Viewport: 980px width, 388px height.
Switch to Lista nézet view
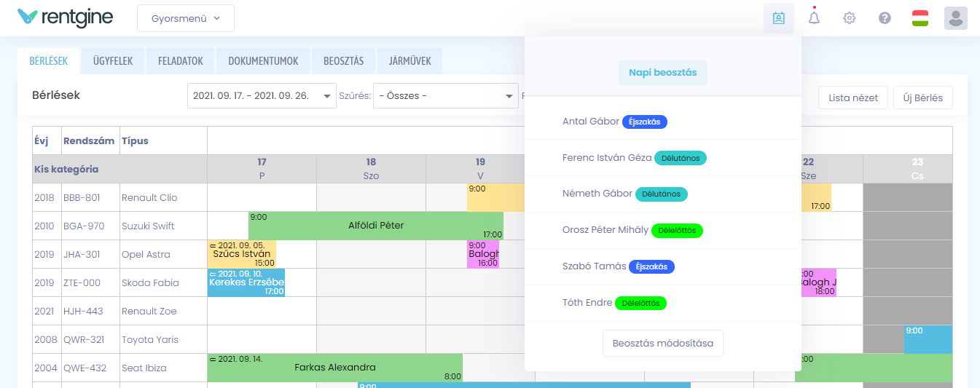tap(852, 98)
